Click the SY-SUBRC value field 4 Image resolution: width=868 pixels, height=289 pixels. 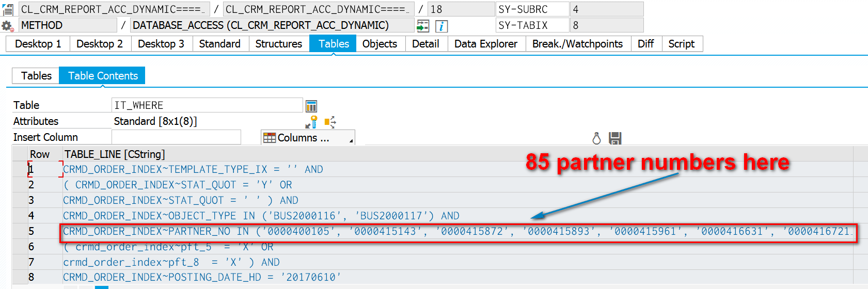click(607, 9)
